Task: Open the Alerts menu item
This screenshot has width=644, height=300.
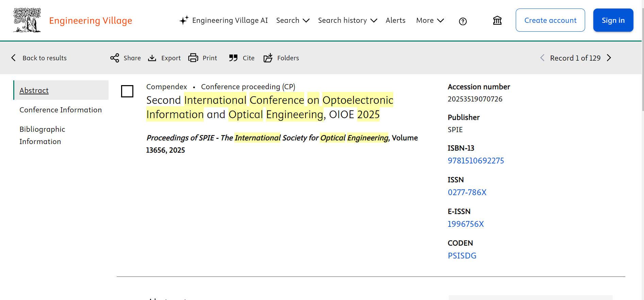Action: [395, 20]
